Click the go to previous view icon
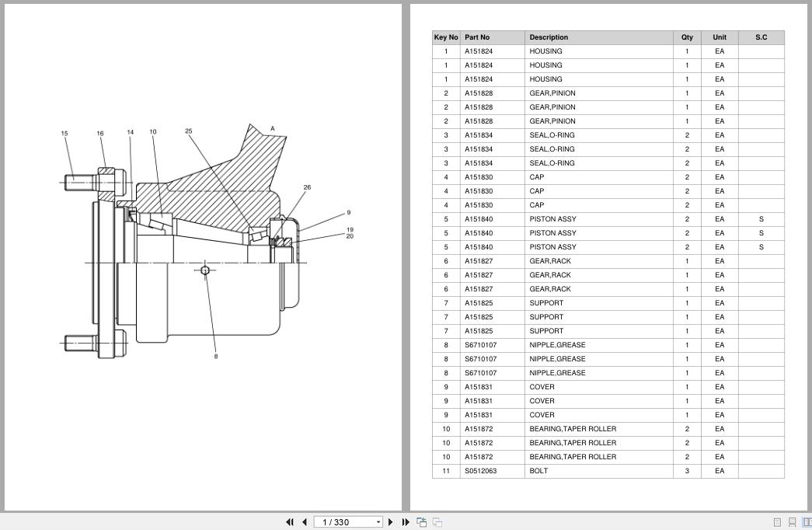The height and width of the screenshot is (530, 812). tap(421, 522)
